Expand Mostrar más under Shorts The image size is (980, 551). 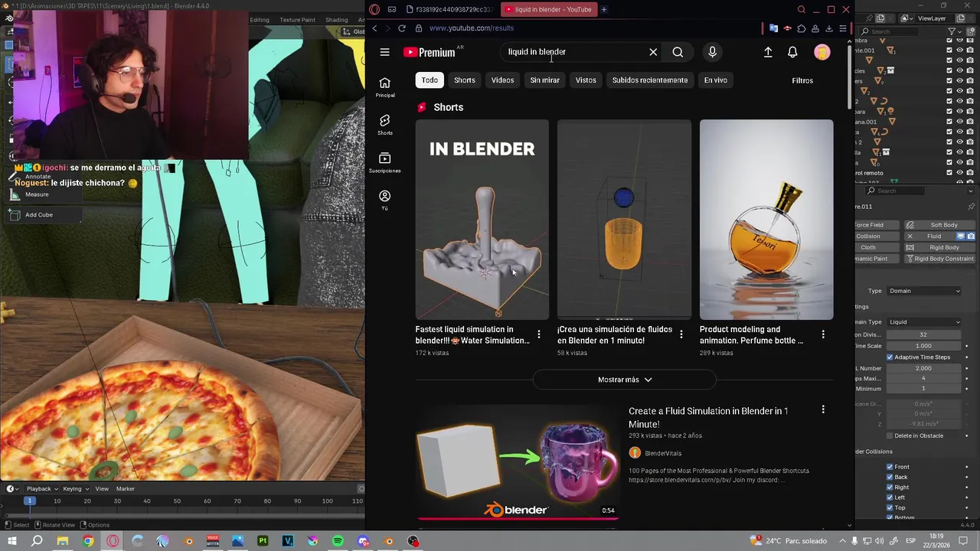[625, 380]
